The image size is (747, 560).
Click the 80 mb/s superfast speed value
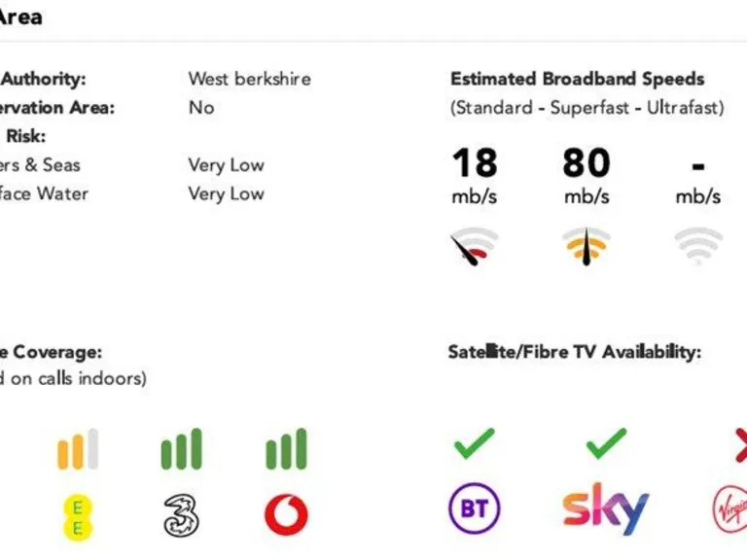coord(587,175)
